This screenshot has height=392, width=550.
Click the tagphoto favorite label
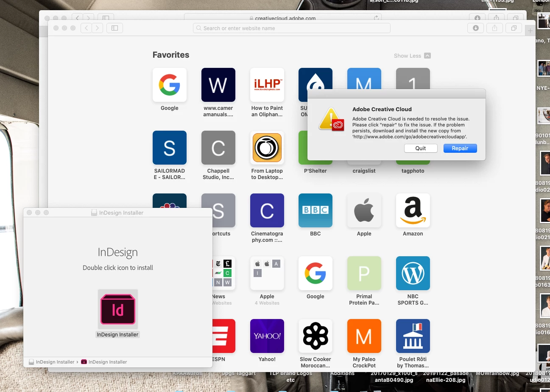pos(413,171)
